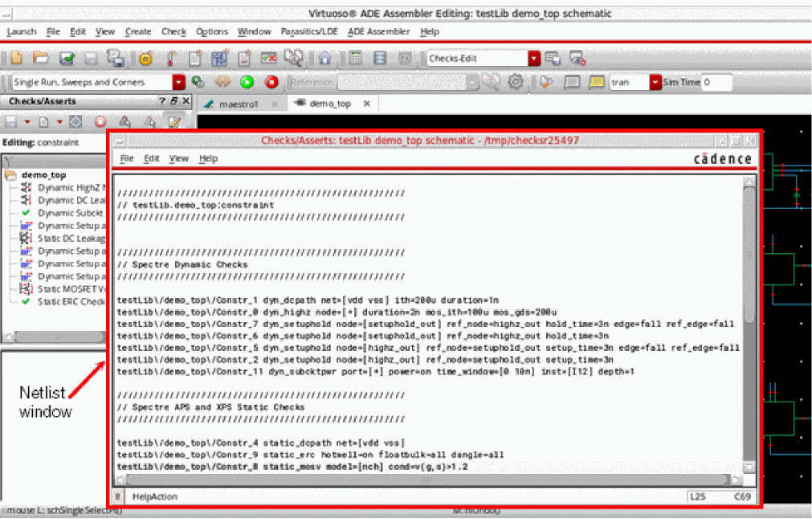
Task: Click the Sim Time input field
Action: coord(716,83)
